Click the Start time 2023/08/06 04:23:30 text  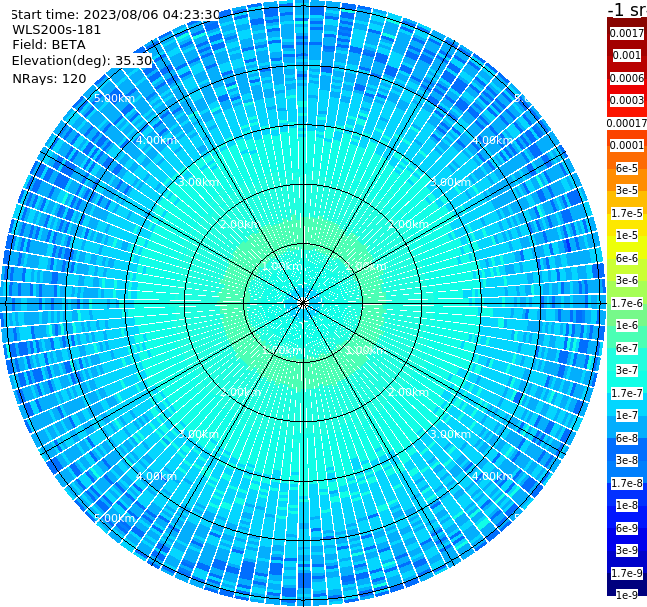(x=115, y=14)
